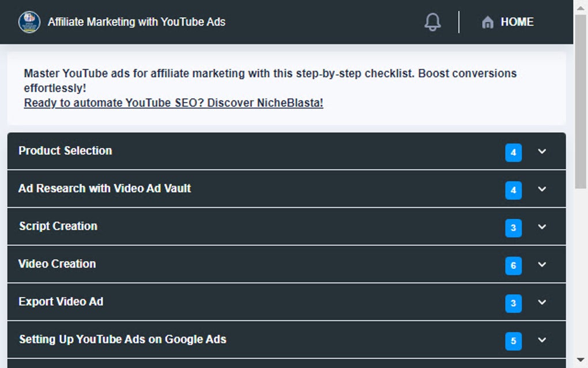Viewport: 588px width, 368px height.
Task: Open notifications via the bell icon
Action: click(x=432, y=22)
